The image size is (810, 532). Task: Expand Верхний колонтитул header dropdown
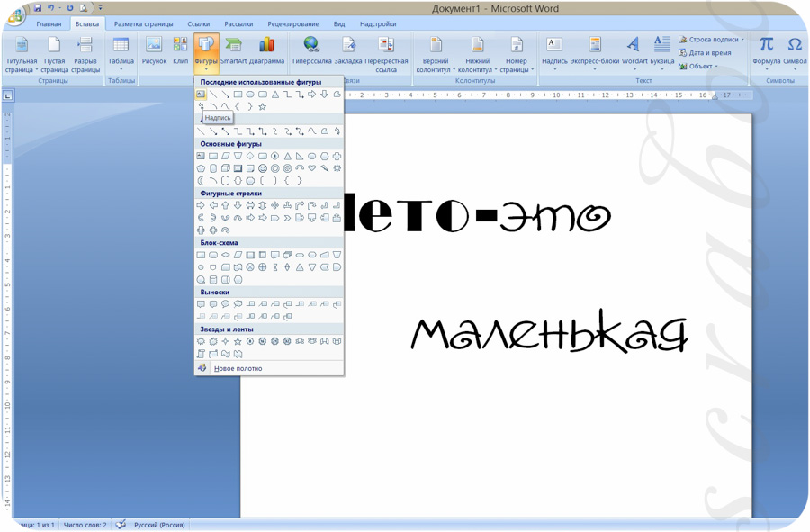[x=436, y=54]
